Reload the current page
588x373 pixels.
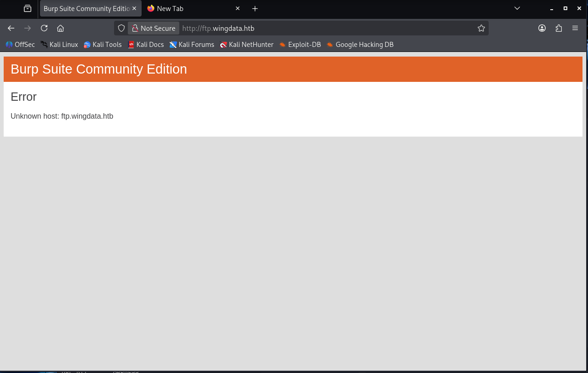pyautogui.click(x=44, y=28)
